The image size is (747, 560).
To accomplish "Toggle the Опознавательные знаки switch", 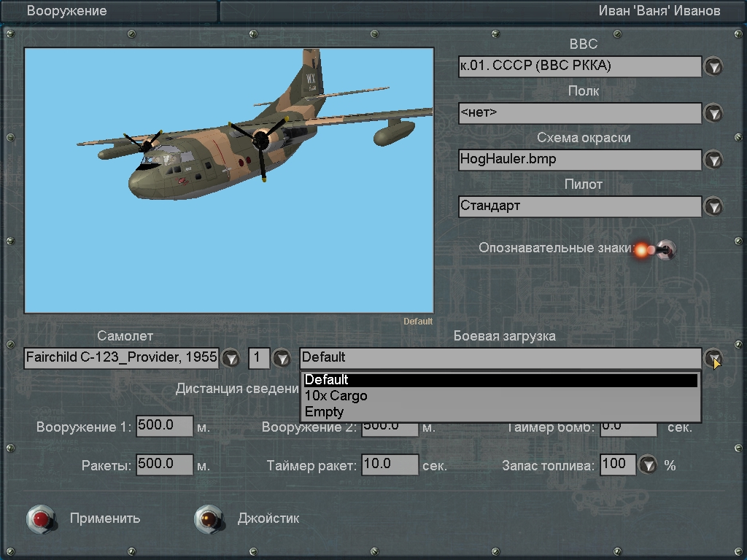I will point(665,250).
